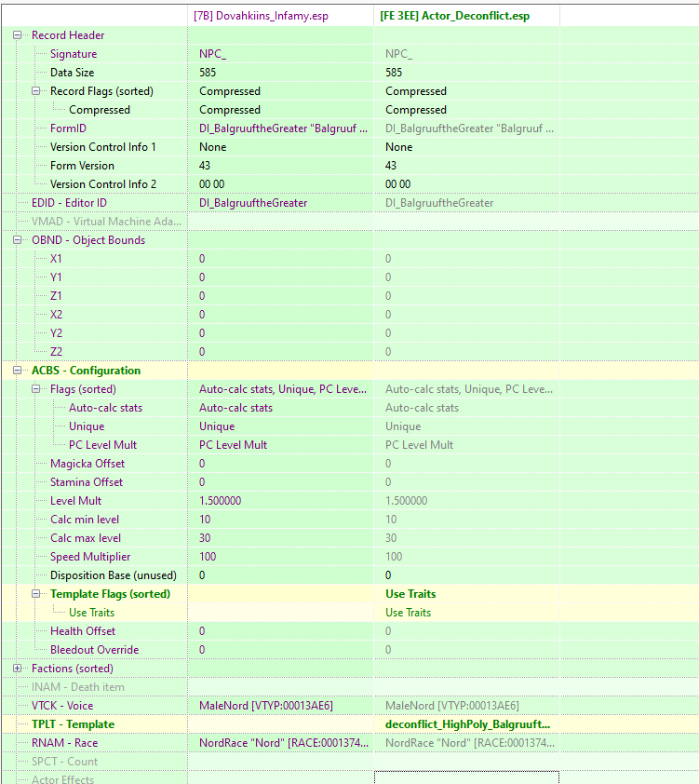Select Auto-calc stats flag row label

(x=105, y=408)
